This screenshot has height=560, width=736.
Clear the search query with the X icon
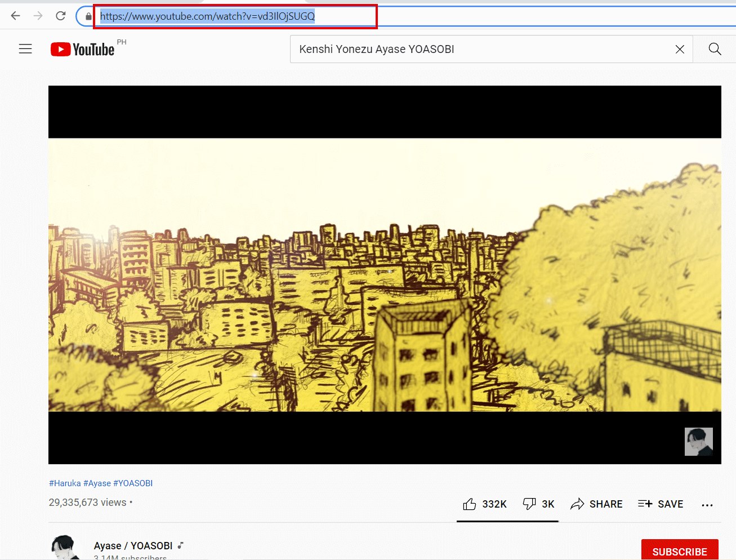point(680,49)
